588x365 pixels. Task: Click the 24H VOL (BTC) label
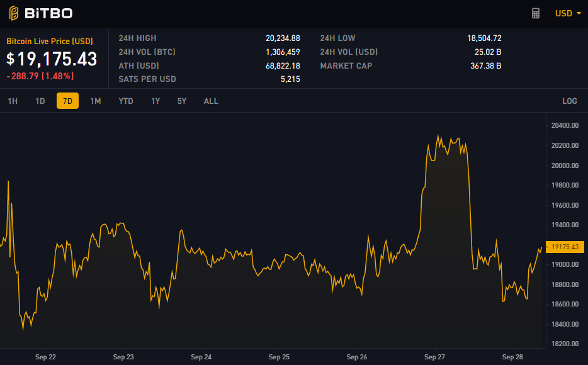tap(147, 52)
